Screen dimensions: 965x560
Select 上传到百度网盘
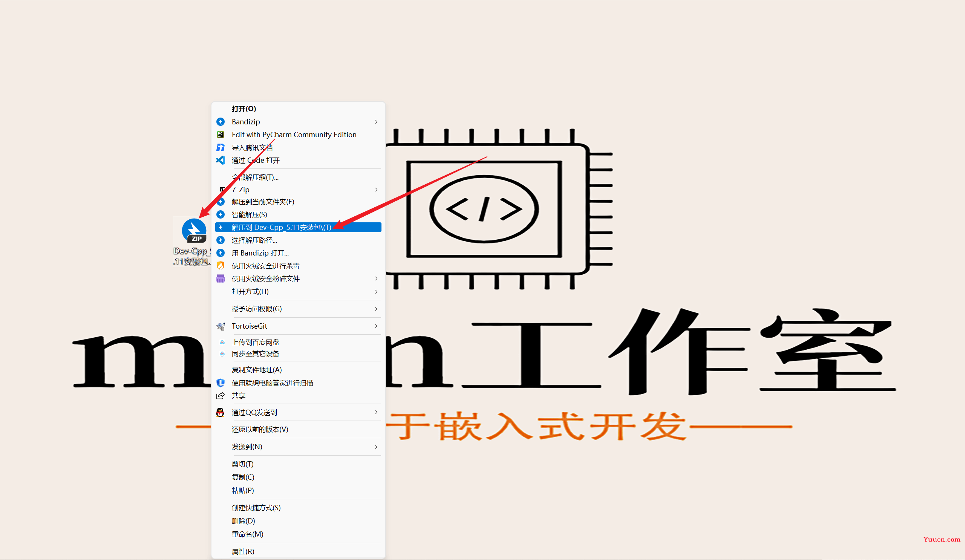298,342
